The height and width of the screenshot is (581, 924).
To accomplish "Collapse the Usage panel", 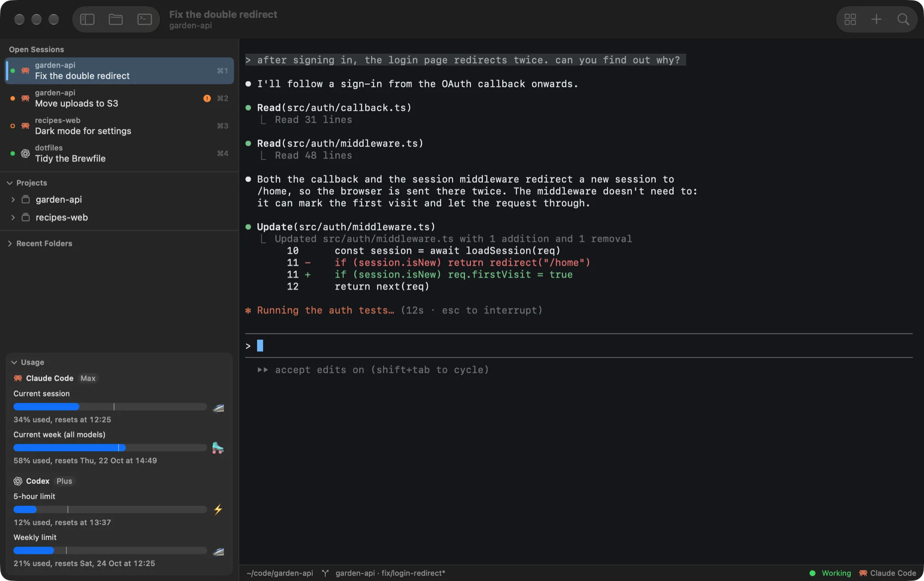I will (14, 362).
